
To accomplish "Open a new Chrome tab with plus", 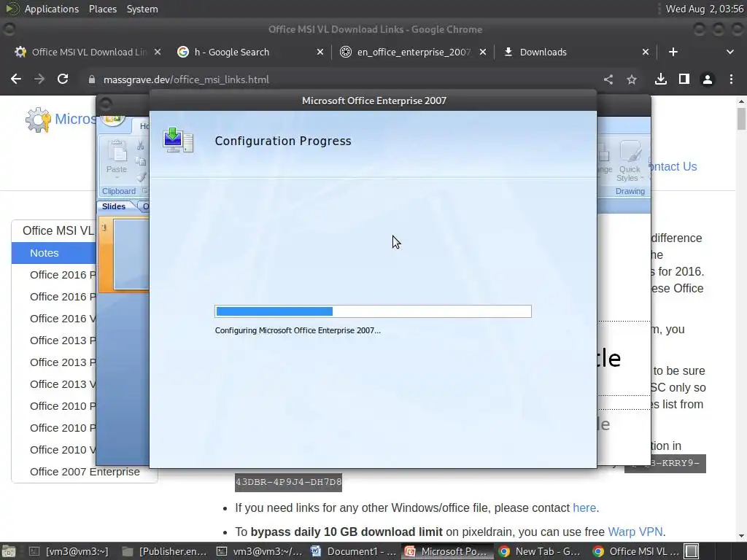I will (673, 52).
